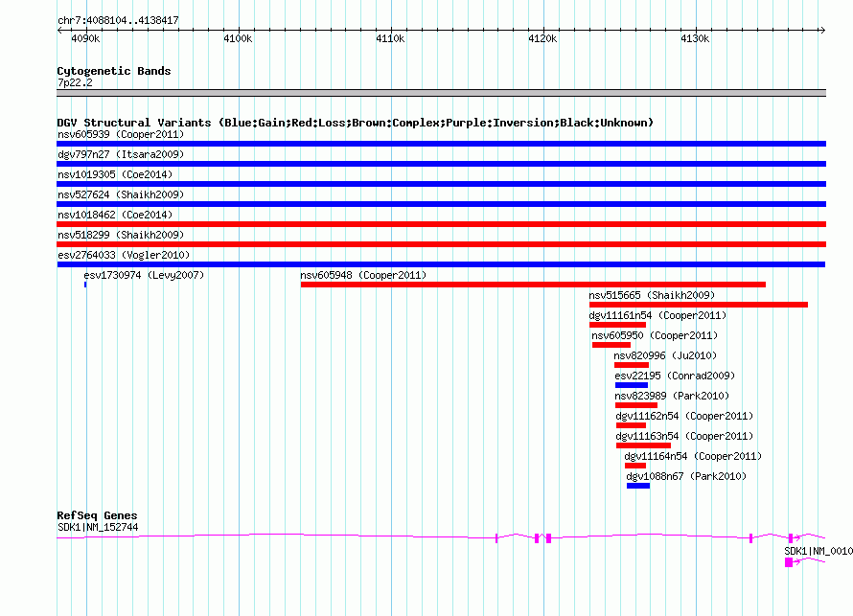Open variant nsv515665 (Shaikh2009) label
The image size is (853, 616).
pos(651,295)
